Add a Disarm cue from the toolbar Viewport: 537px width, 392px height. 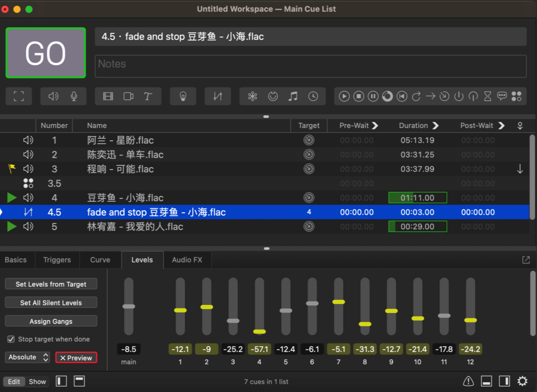(x=473, y=96)
